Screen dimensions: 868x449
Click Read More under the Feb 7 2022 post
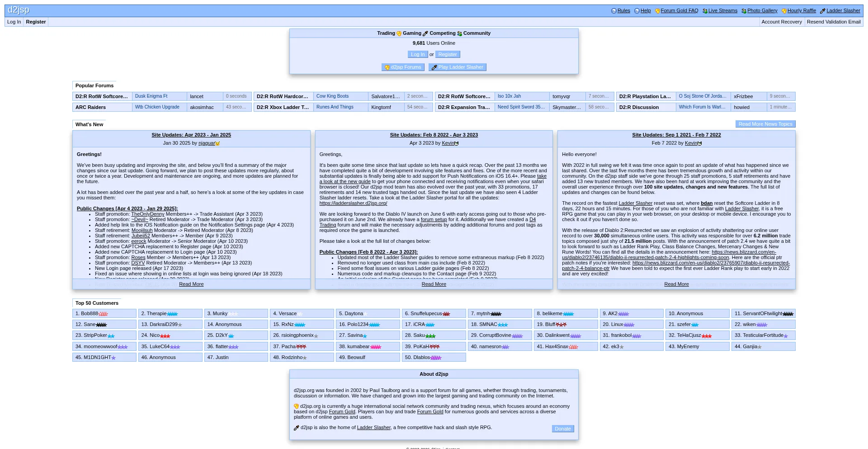pyautogui.click(x=676, y=284)
